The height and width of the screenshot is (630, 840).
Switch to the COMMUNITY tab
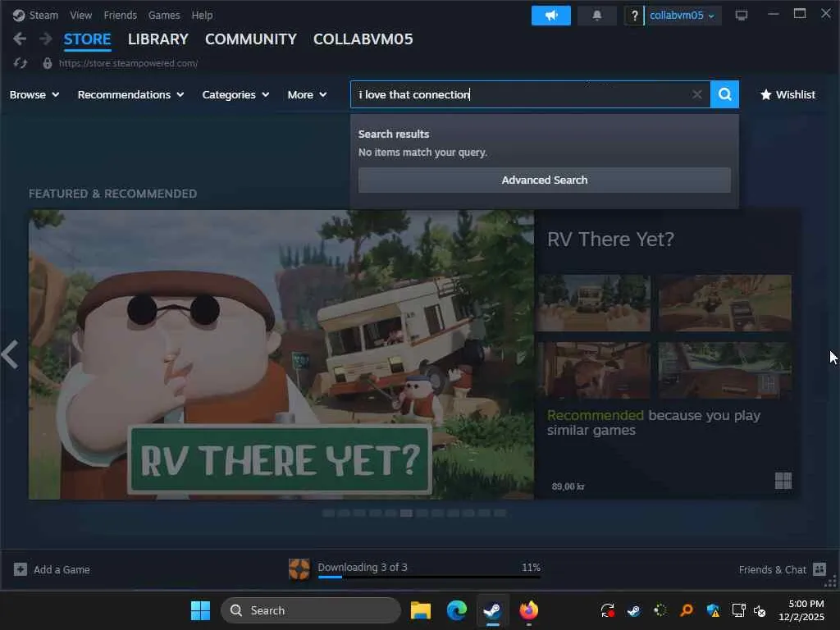(251, 39)
